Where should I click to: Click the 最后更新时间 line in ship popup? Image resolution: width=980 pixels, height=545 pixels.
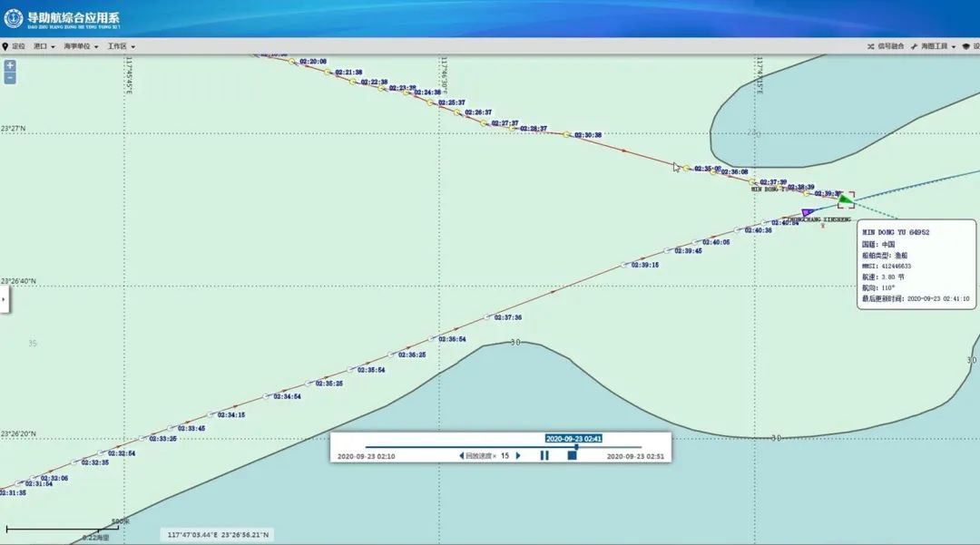pos(916,299)
